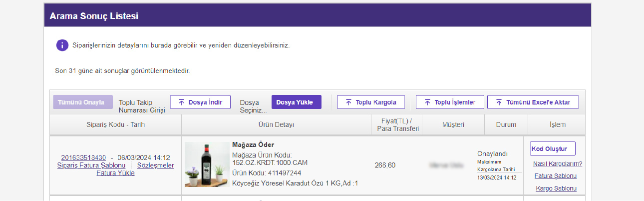
Task: Click arrow icon in Tümünü Excel'e Aktar
Action: [499, 102]
